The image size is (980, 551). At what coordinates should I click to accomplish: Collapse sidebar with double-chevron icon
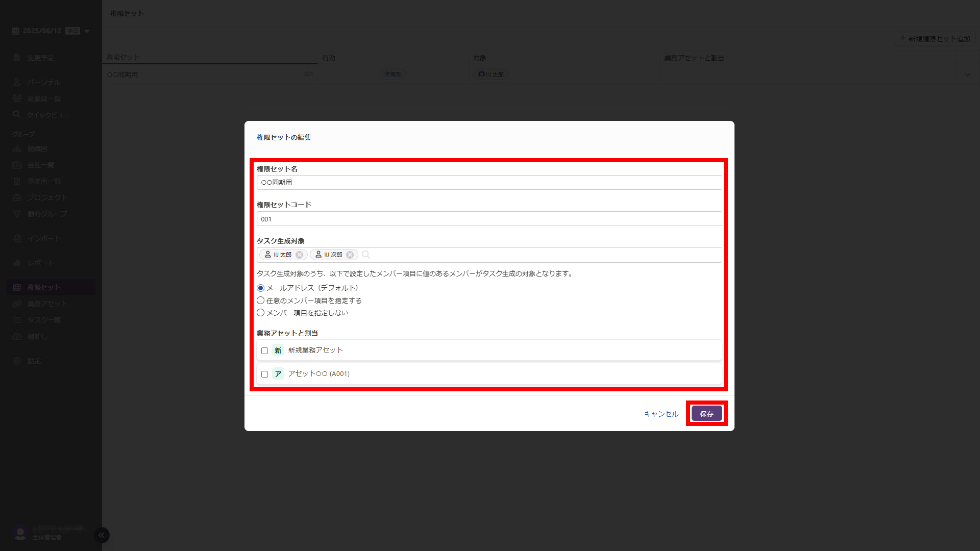102,535
